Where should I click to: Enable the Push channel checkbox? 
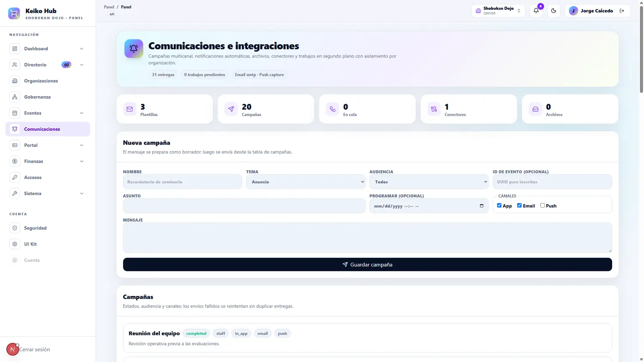click(543, 205)
